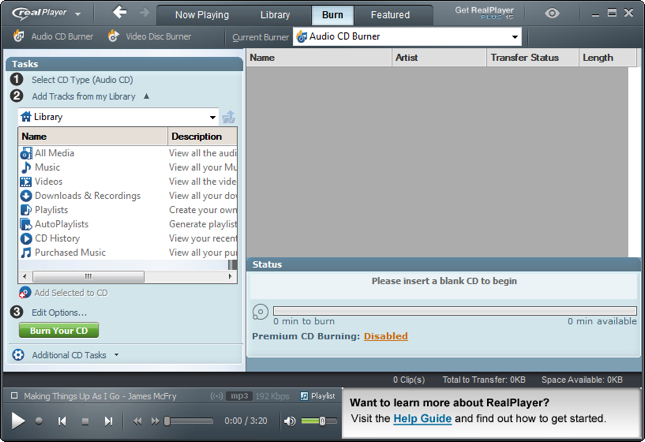
Task: Toggle the eye view mode icon
Action: click(x=552, y=13)
